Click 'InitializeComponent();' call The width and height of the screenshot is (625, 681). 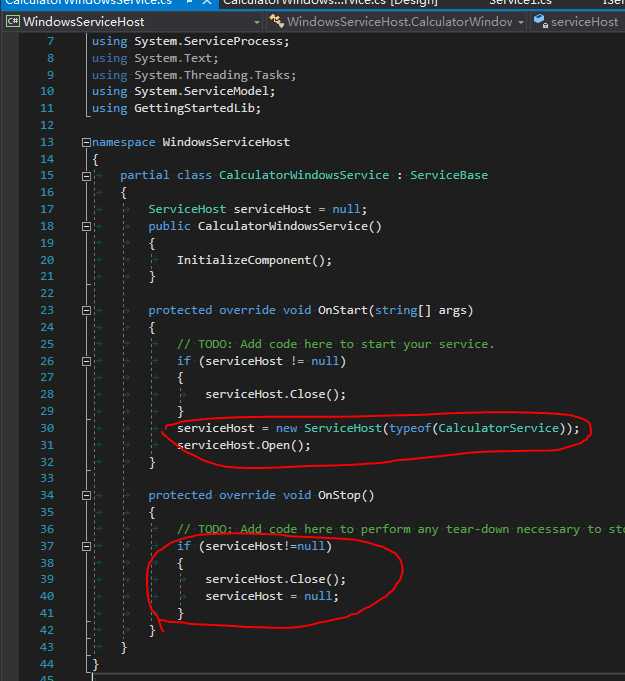point(254,260)
